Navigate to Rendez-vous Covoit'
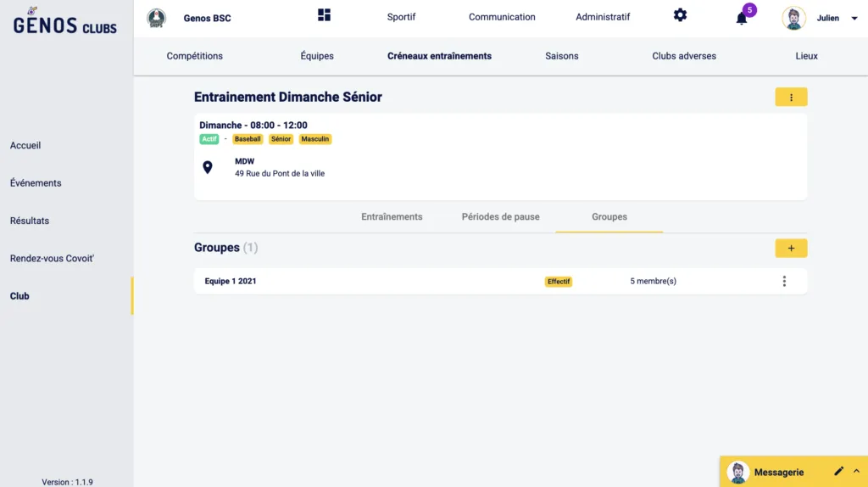This screenshot has height=487, width=868. [x=52, y=258]
